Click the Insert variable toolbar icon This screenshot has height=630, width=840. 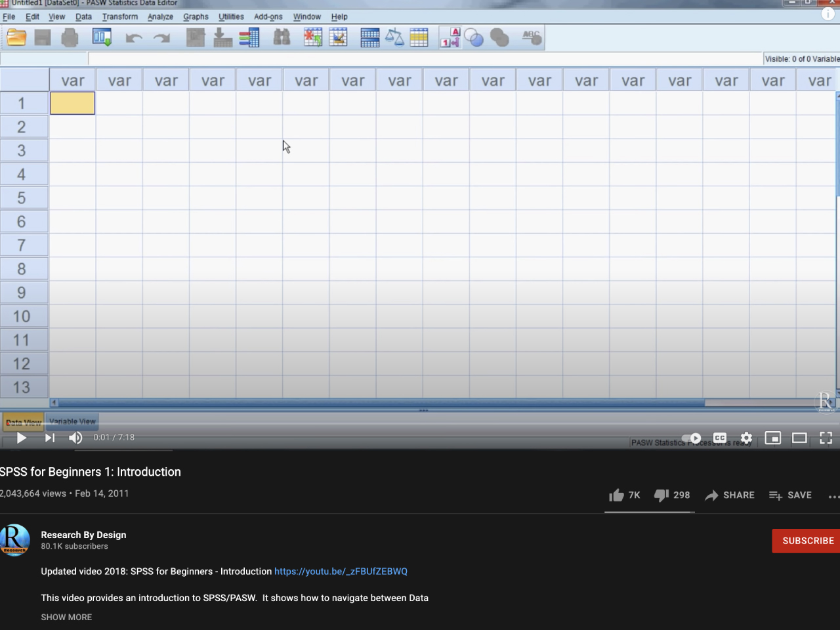[339, 38]
